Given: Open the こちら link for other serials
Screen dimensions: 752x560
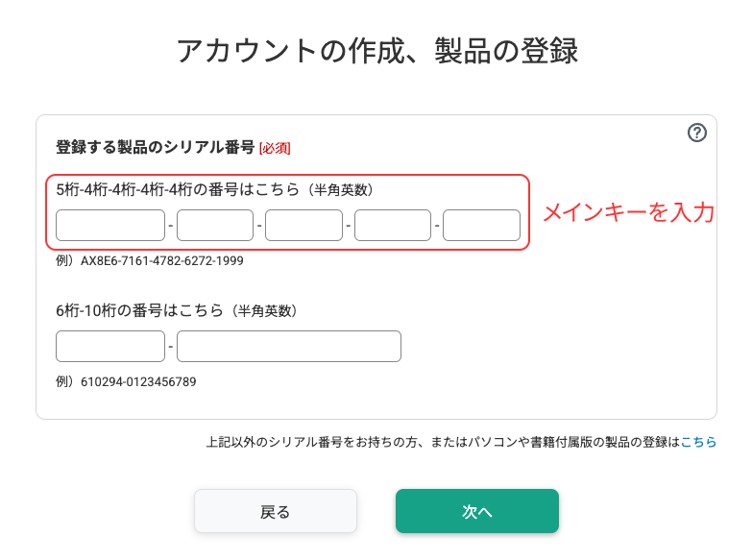Looking at the screenshot, I should [x=698, y=443].
